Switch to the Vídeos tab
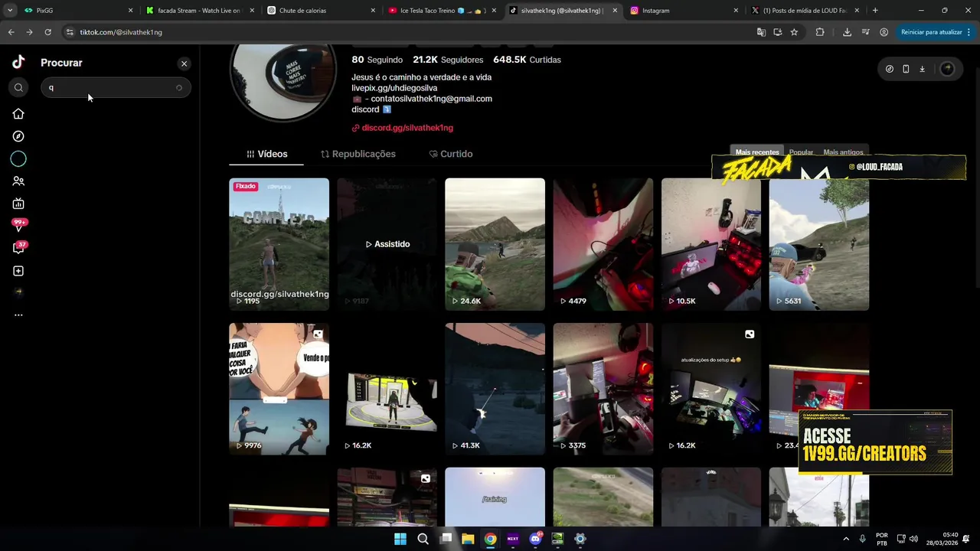 [x=266, y=154]
